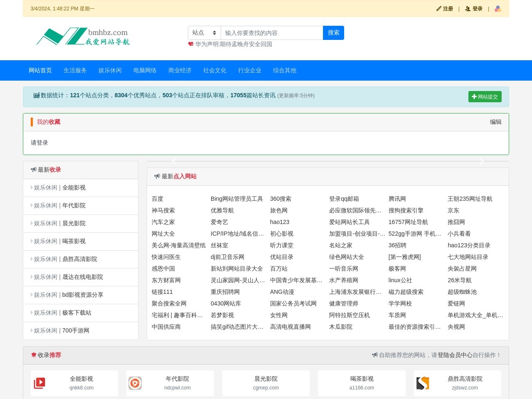Screen dimensions: 532x399
Task: Click the 全能影视 video play icon
Action: pos(39,383)
